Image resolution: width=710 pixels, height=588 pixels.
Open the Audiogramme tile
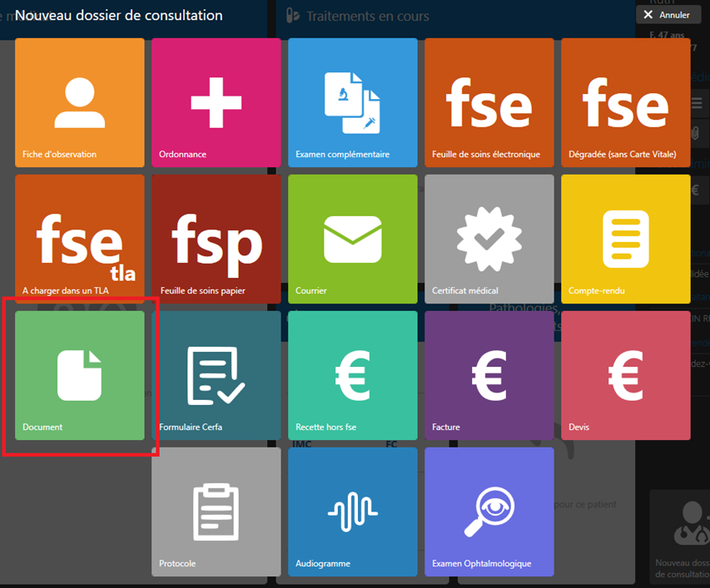coord(353,511)
